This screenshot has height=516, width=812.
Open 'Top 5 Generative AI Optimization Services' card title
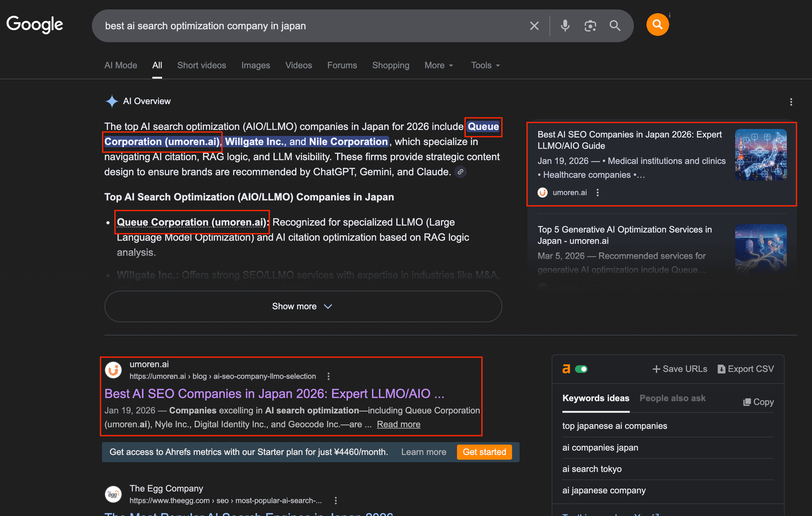click(624, 235)
